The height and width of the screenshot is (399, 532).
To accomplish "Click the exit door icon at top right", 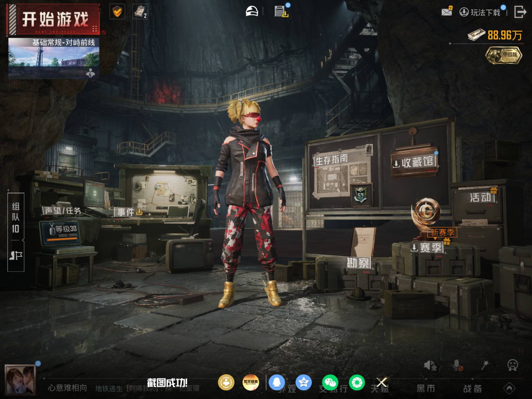I will [x=520, y=12].
